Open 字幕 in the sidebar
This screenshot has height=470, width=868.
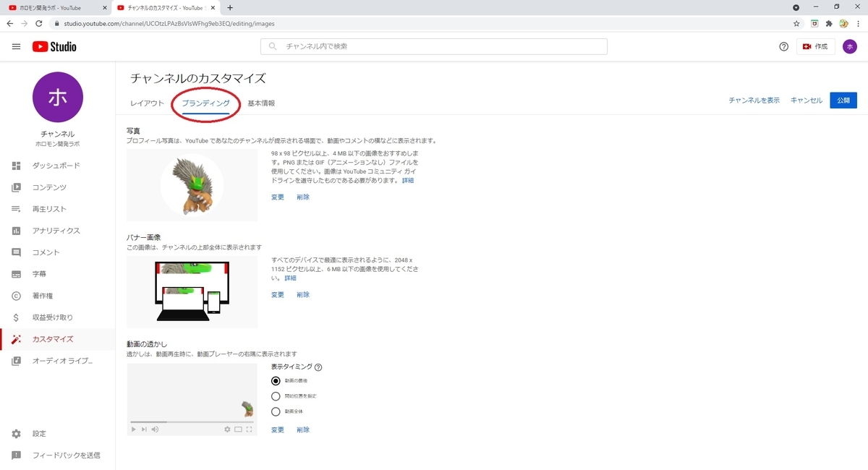58,274
